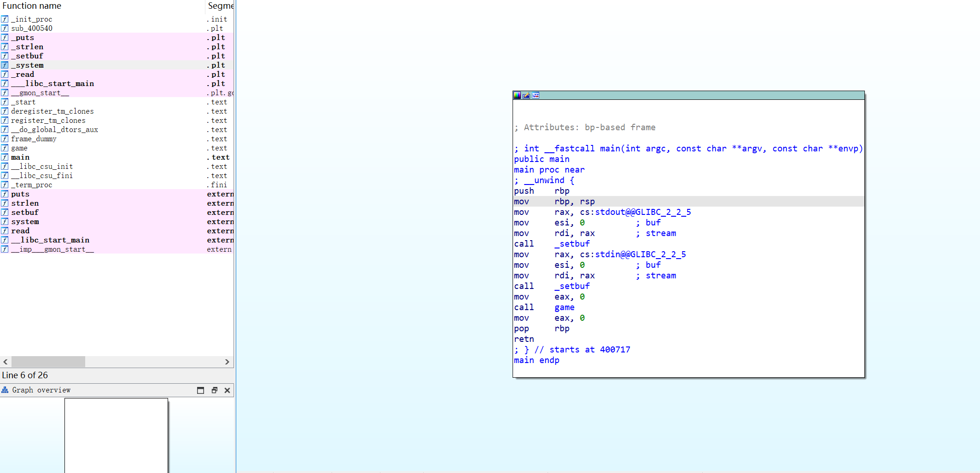This screenshot has width=980, height=473.
Task: Sort by the Segment column header
Action: tap(220, 6)
